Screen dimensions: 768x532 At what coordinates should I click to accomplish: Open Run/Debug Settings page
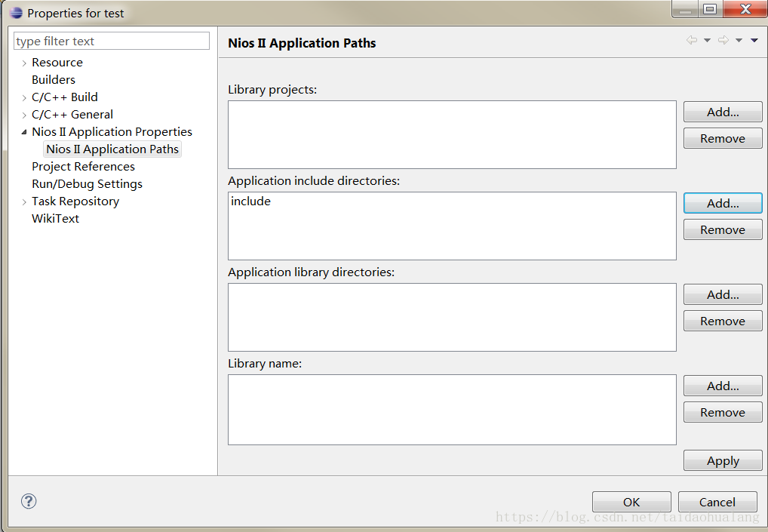(88, 183)
